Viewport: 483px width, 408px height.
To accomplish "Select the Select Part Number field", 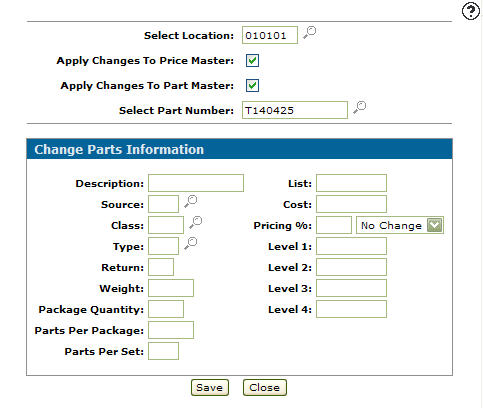I will (x=295, y=110).
